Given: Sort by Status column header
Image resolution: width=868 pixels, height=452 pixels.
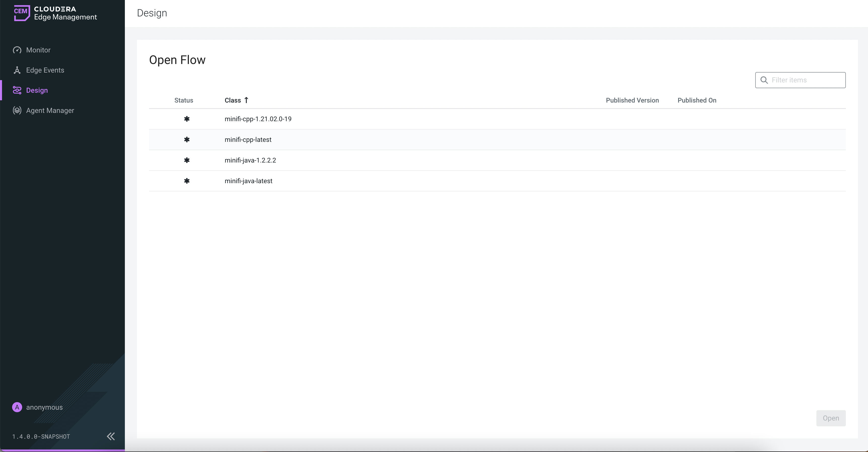Looking at the screenshot, I should [x=184, y=100].
